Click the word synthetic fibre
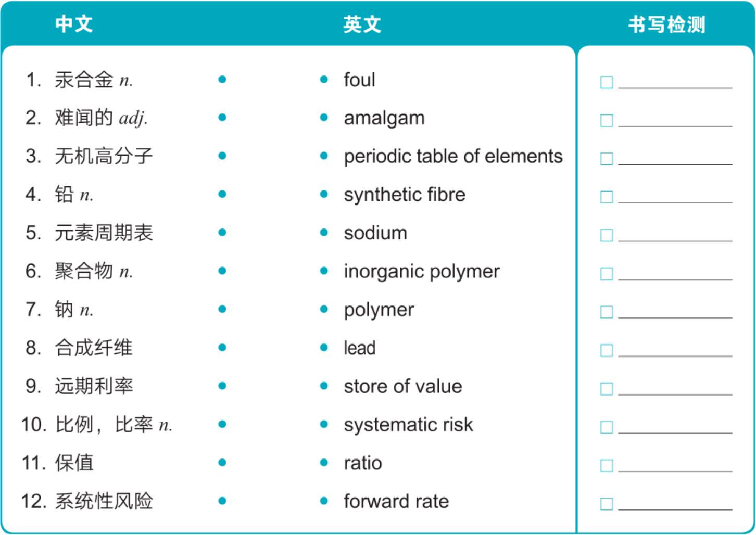This screenshot has height=535, width=756. 405,195
